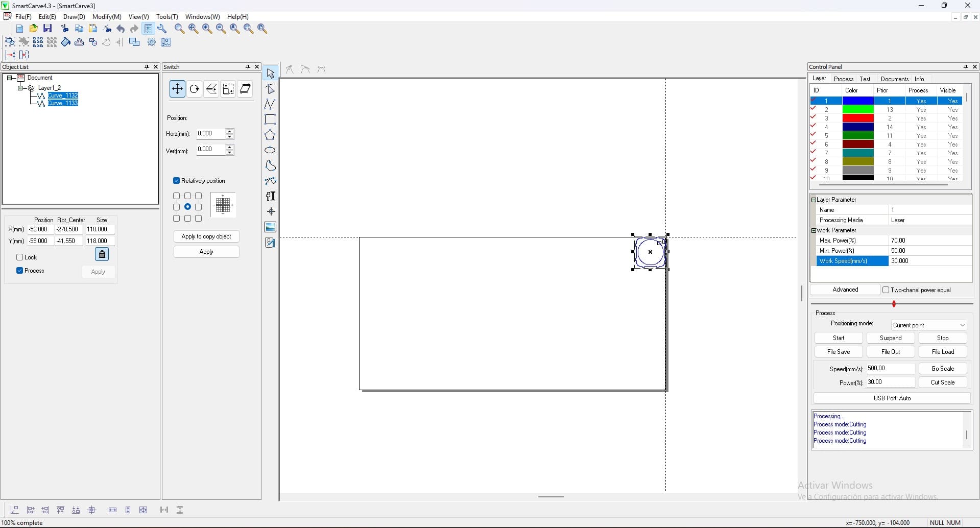Select the polygon drawing tool

[x=271, y=135]
